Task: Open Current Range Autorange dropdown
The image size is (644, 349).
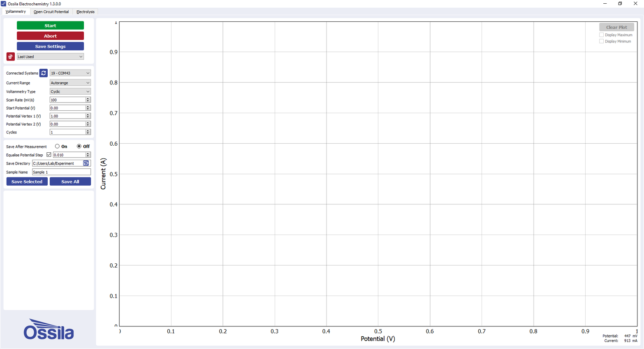Action: pyautogui.click(x=70, y=83)
